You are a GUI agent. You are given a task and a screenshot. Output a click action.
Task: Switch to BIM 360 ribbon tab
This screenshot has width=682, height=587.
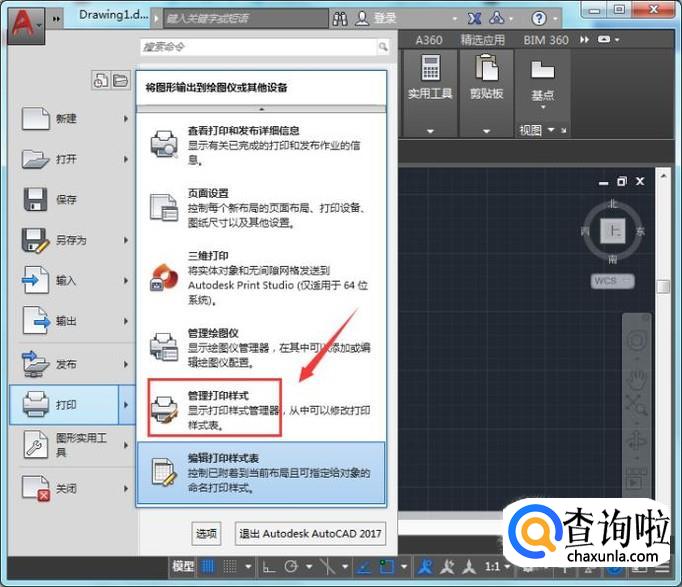[x=546, y=40]
